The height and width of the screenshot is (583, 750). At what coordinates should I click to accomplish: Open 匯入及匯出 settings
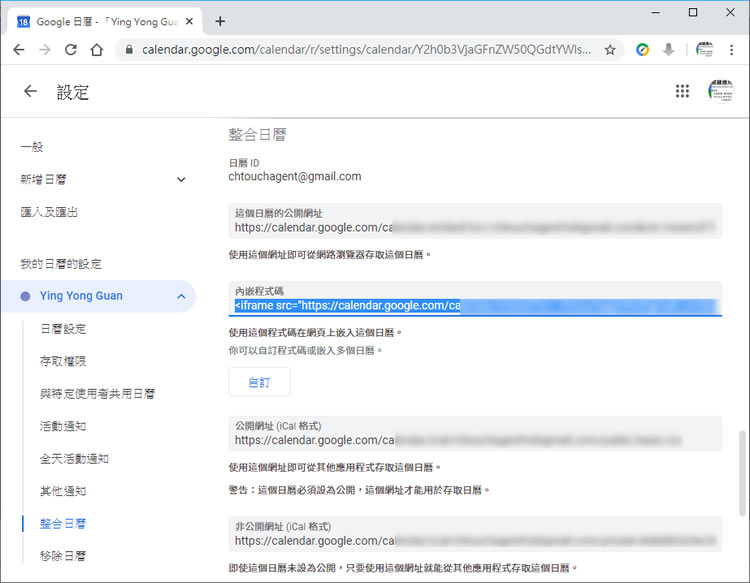[49, 212]
